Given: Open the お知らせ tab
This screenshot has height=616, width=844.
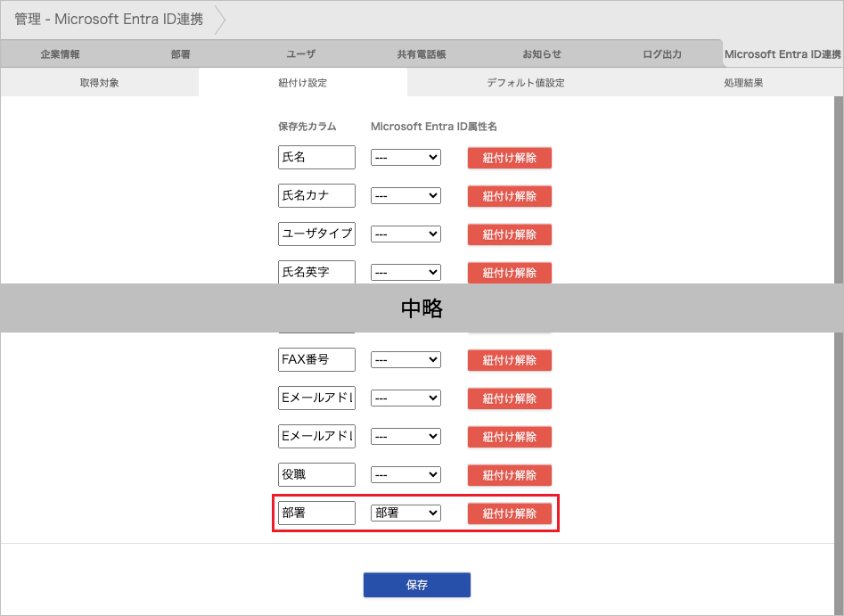Looking at the screenshot, I should [x=542, y=53].
